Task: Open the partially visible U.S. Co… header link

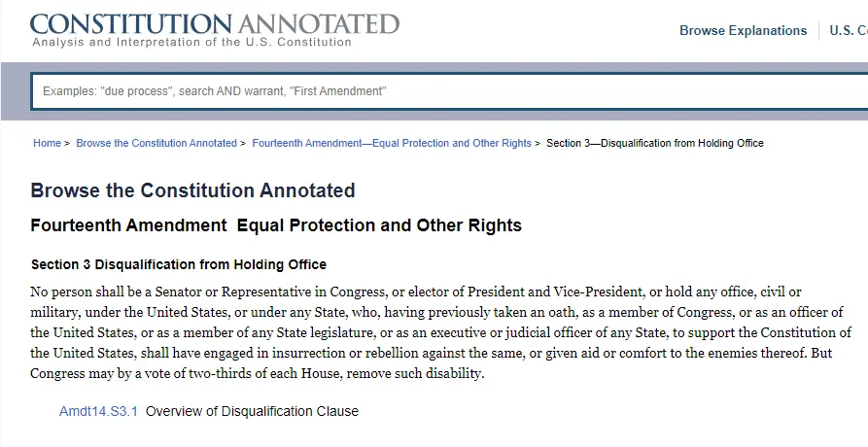Action: (x=848, y=30)
